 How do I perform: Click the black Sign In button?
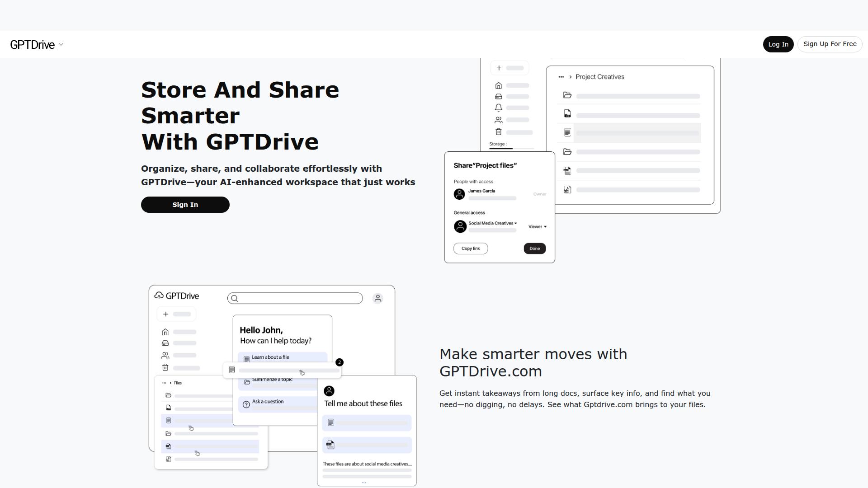pyautogui.click(x=185, y=205)
